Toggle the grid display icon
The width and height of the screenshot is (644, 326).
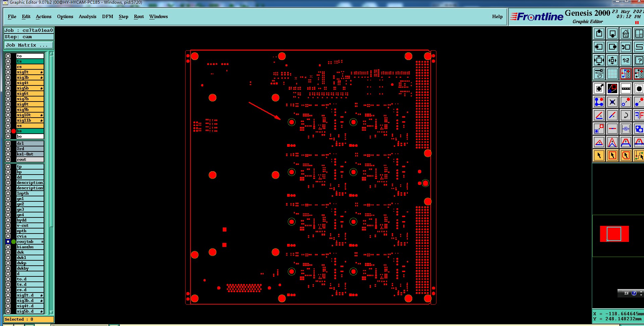coord(612,74)
